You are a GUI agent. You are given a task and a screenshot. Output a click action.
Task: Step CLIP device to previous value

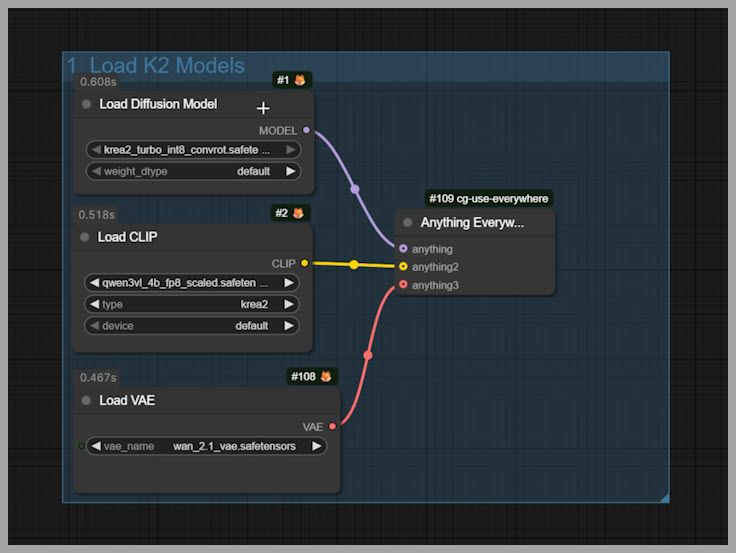[94, 326]
